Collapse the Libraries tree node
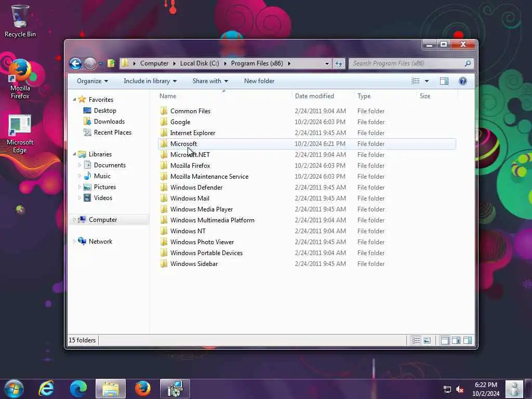Viewport: 532px width, 399px height. coord(74,154)
